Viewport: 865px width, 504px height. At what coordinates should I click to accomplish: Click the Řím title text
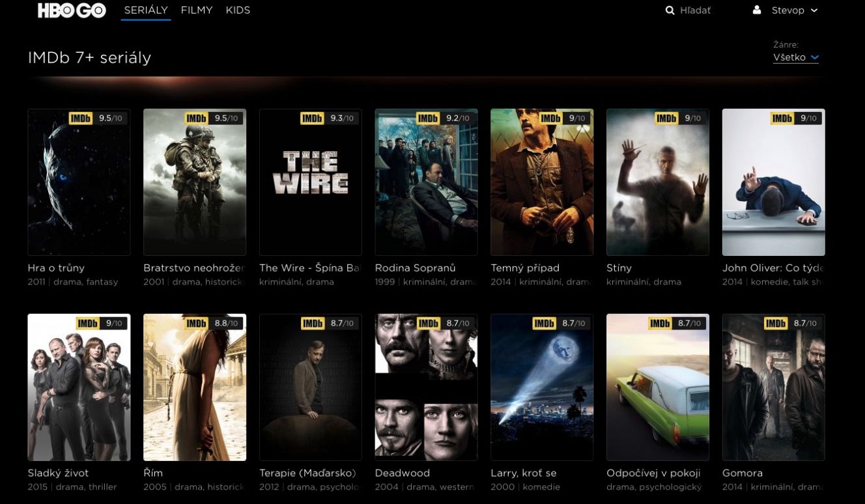click(153, 473)
